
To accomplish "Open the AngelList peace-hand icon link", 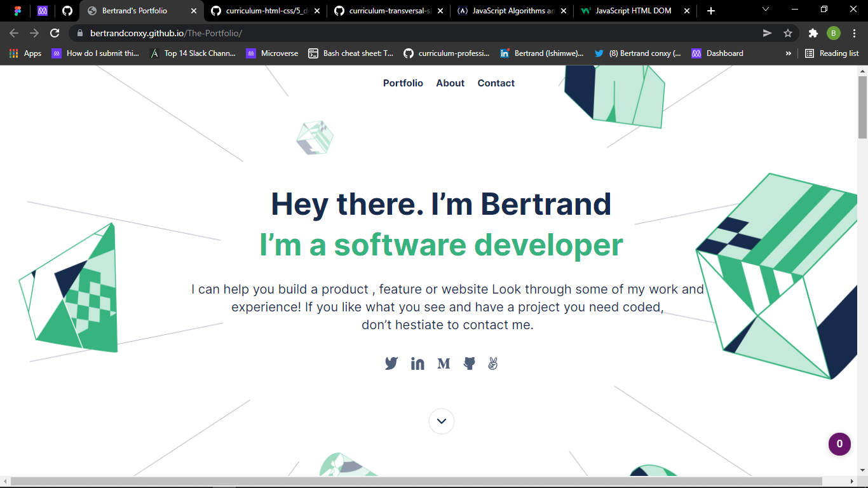I will (492, 363).
